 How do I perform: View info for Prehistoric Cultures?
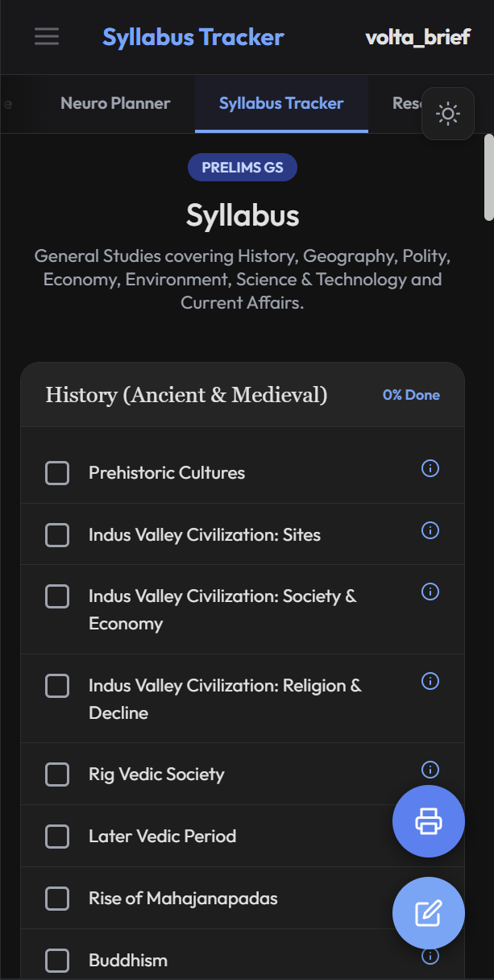pos(430,468)
